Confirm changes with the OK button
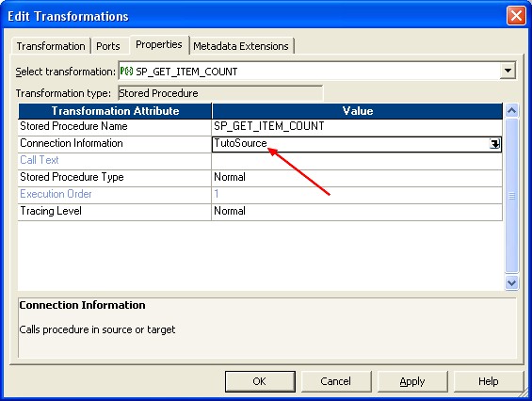 coord(260,381)
